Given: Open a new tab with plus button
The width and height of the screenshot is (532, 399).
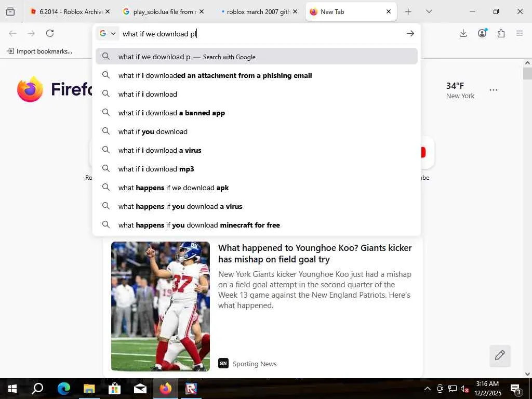Looking at the screenshot, I should pos(408,11).
